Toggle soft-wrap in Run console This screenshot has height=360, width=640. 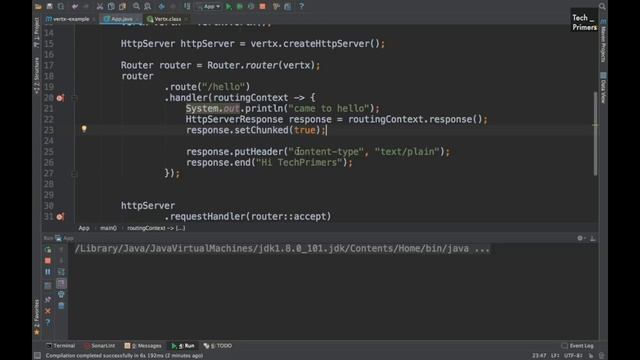point(61,272)
